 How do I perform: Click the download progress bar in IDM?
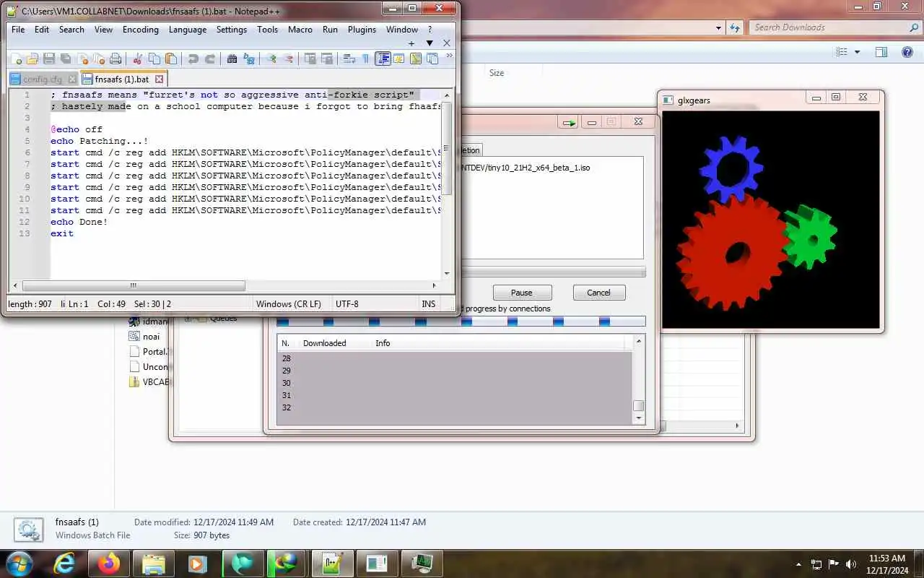[553, 272]
